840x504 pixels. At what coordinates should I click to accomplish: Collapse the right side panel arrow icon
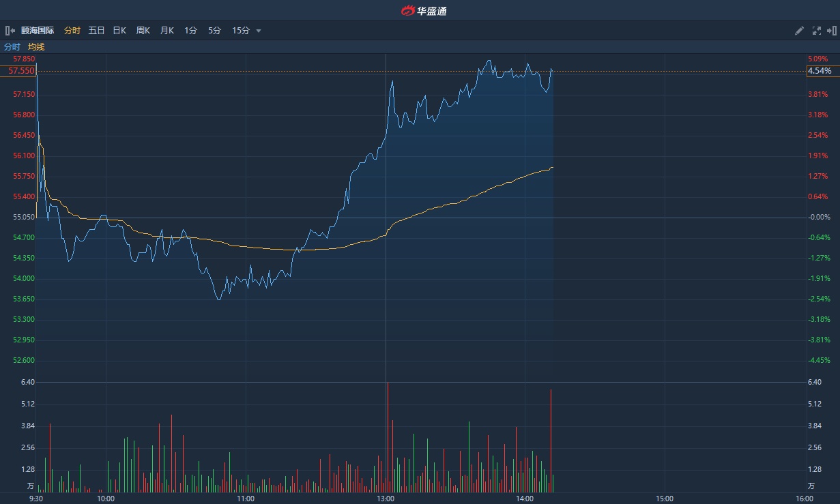(x=831, y=31)
